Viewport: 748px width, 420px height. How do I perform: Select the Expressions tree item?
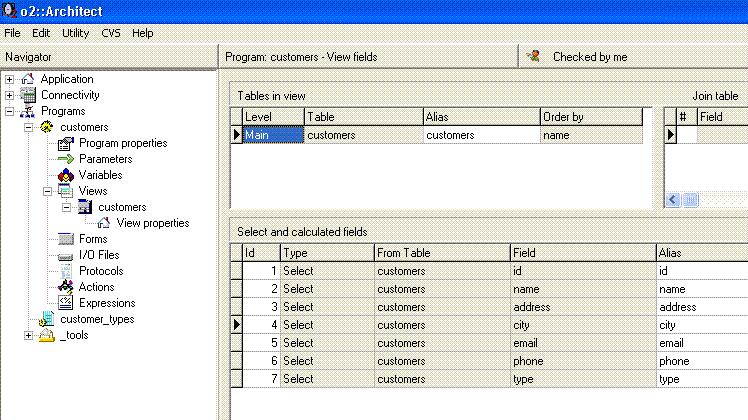(107, 303)
